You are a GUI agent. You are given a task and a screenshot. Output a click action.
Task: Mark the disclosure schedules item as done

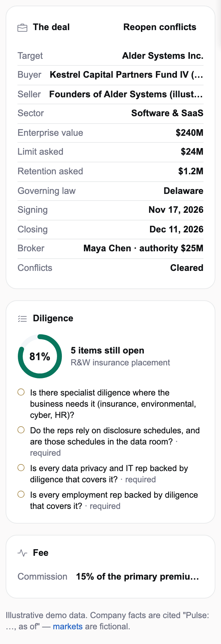tap(21, 430)
